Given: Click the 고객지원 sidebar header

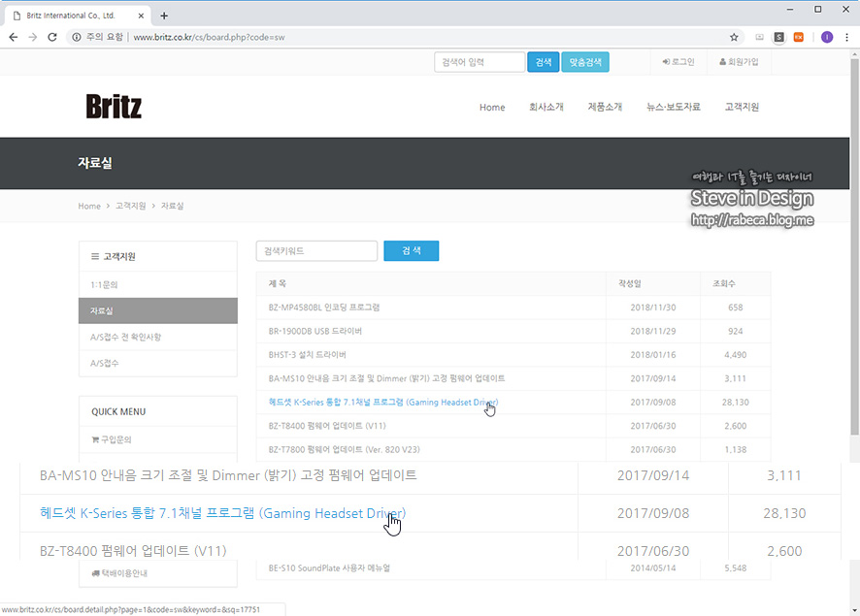Looking at the screenshot, I should (x=158, y=256).
